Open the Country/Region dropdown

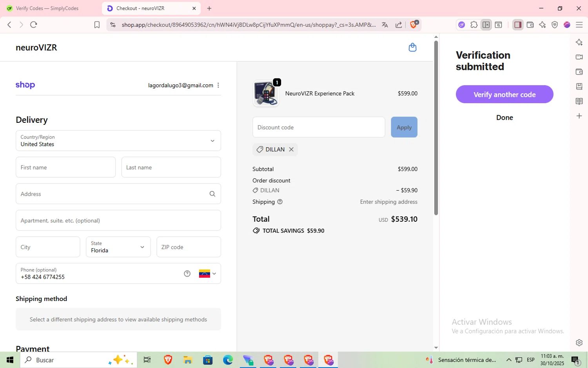[x=118, y=140]
